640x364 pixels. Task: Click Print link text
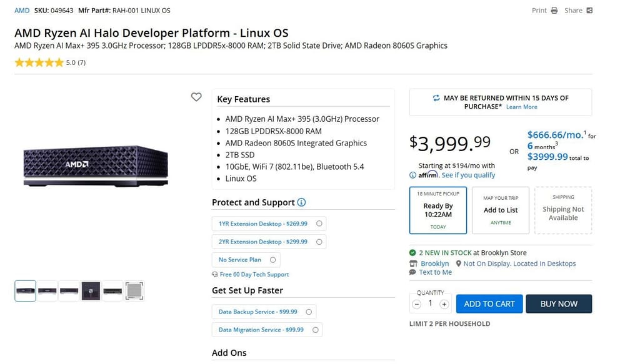point(539,11)
